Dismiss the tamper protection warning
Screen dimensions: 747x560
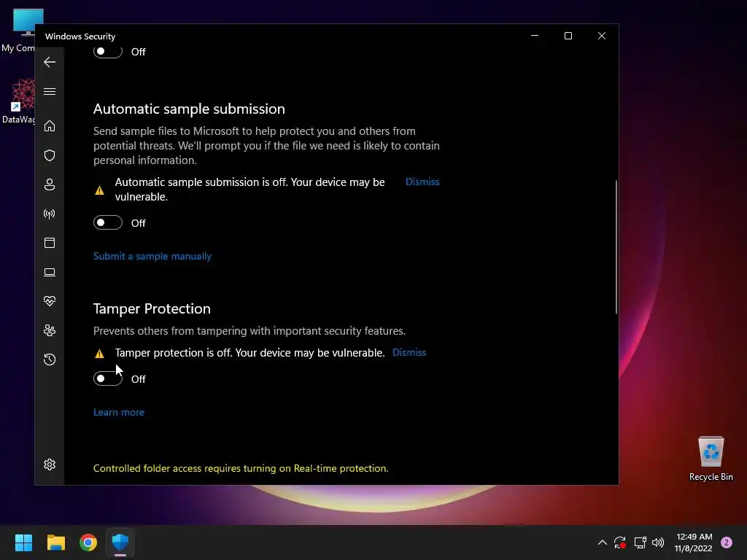click(x=409, y=352)
